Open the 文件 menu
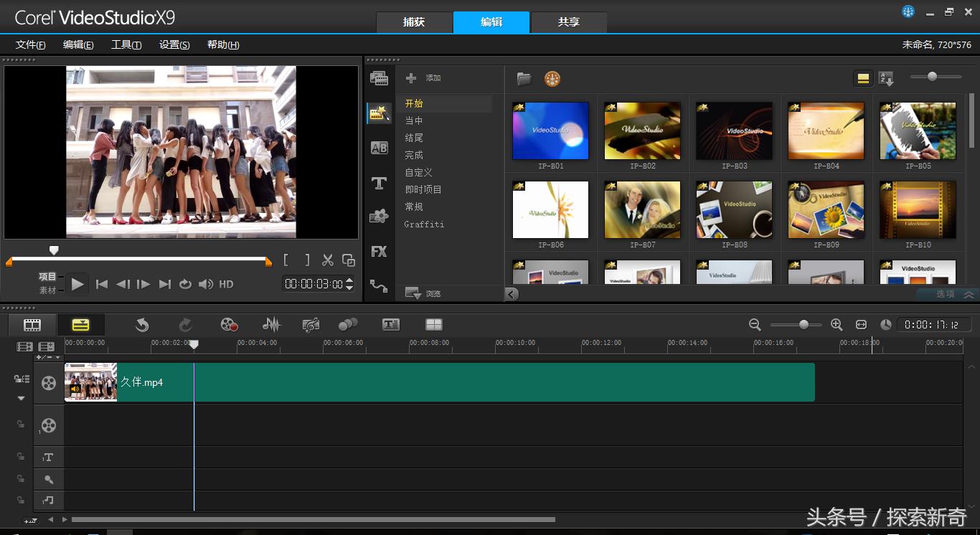This screenshot has width=980, height=535. [30, 44]
